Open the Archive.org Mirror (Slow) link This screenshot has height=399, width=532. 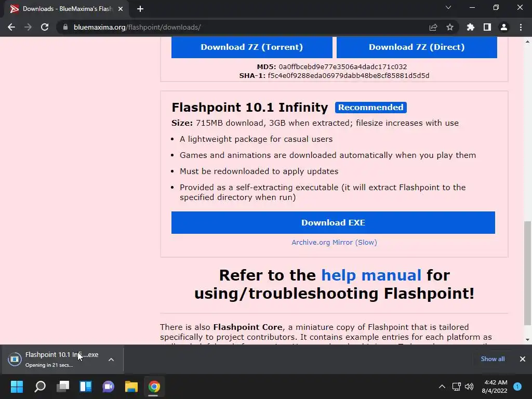point(334,242)
